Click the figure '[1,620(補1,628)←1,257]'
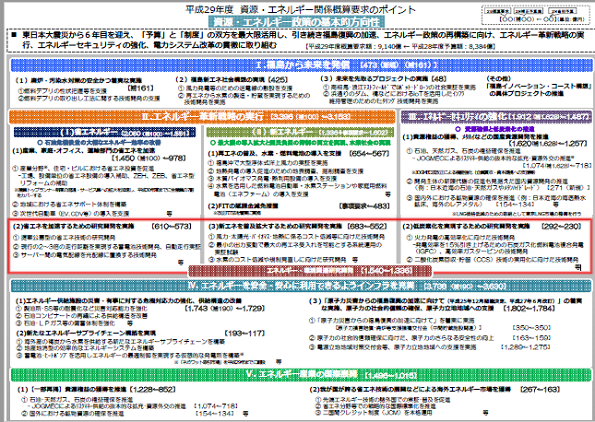The image size is (595, 422). [547, 144]
